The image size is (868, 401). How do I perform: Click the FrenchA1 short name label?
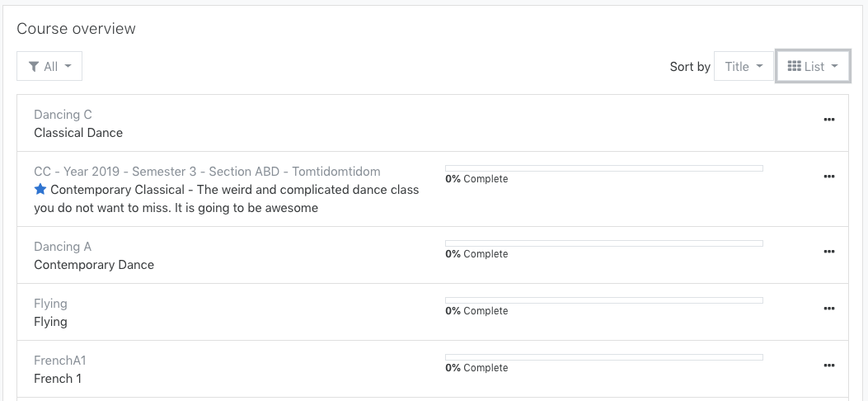(60, 361)
